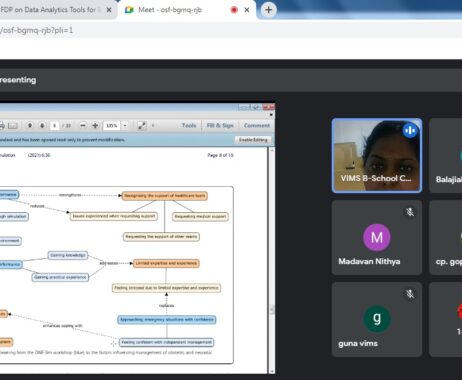
Task: Click the Enable Editing button
Action: [253, 140]
